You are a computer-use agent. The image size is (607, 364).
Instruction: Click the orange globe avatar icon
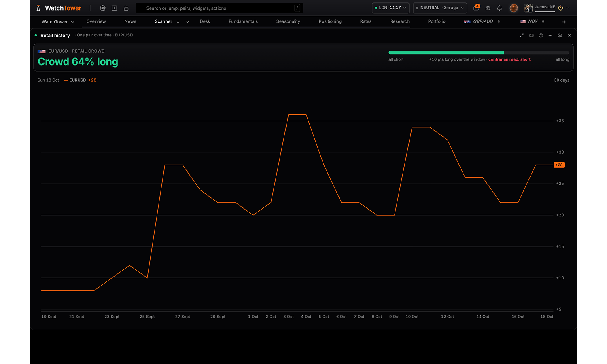click(x=514, y=8)
